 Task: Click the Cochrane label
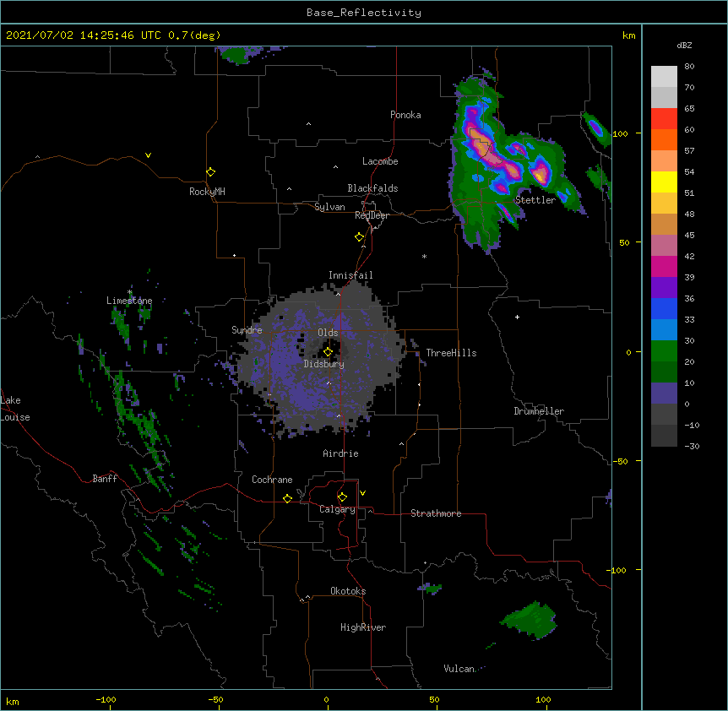(x=272, y=480)
